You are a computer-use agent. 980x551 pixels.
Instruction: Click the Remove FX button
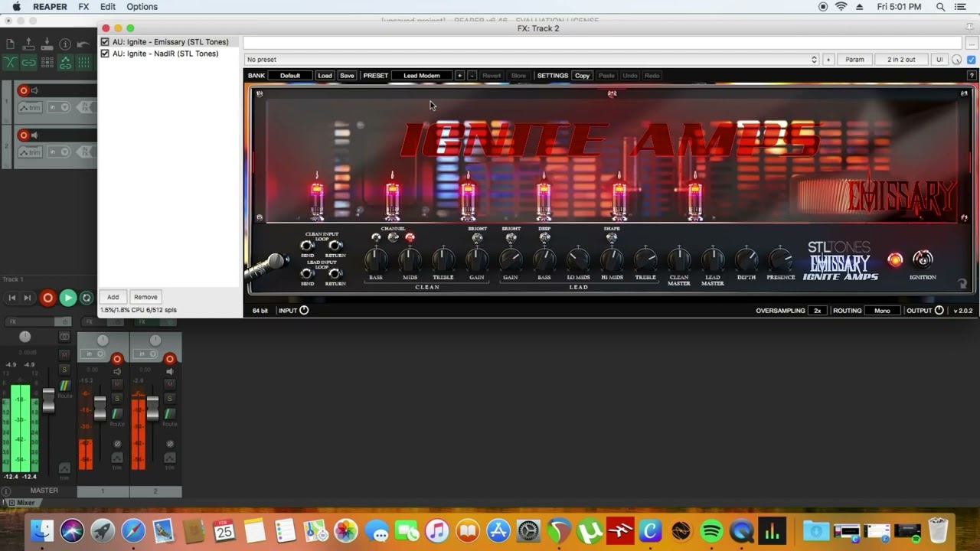[x=145, y=297]
